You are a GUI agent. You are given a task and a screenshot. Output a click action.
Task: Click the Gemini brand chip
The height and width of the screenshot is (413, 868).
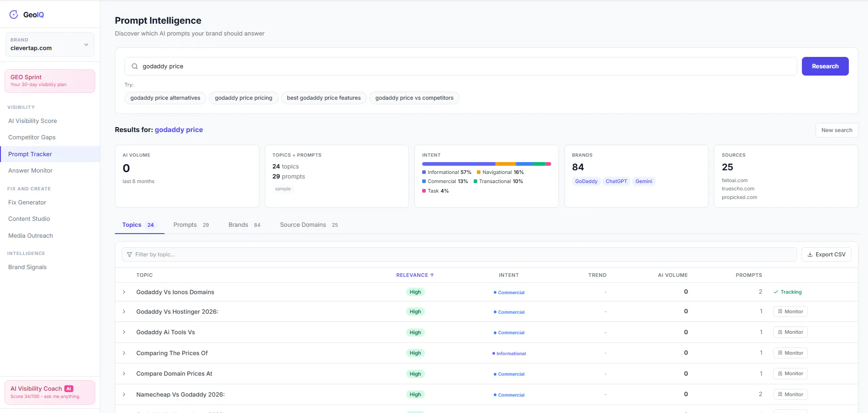click(644, 181)
